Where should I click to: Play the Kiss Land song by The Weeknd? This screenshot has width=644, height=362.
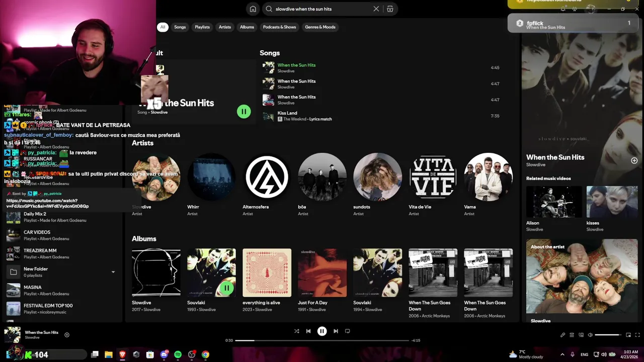tap(381, 116)
